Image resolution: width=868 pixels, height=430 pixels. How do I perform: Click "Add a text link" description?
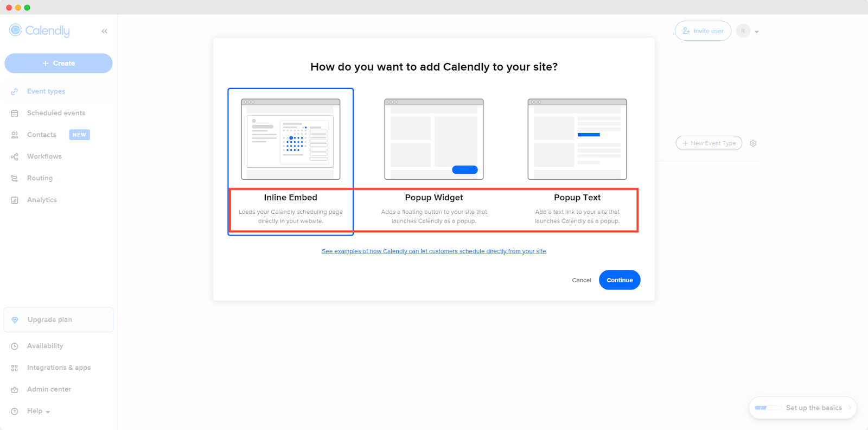pos(577,216)
